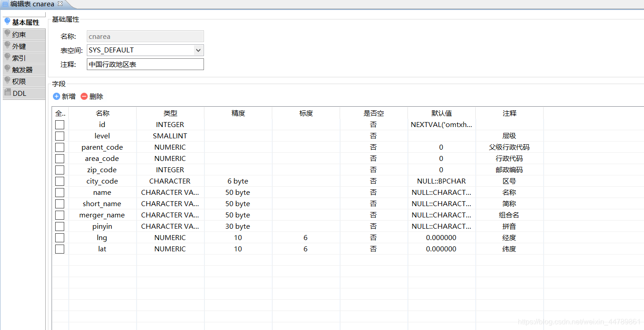Tick the checkbox for the parent_code row
644x330 pixels.
[60, 147]
